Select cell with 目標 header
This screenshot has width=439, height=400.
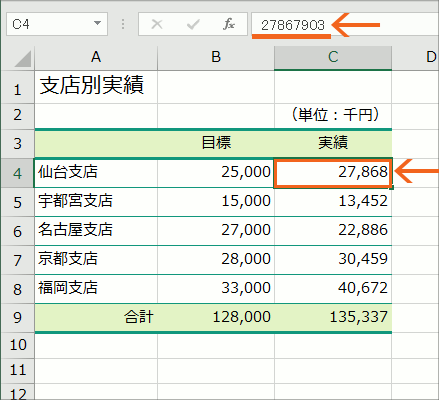click(216, 144)
